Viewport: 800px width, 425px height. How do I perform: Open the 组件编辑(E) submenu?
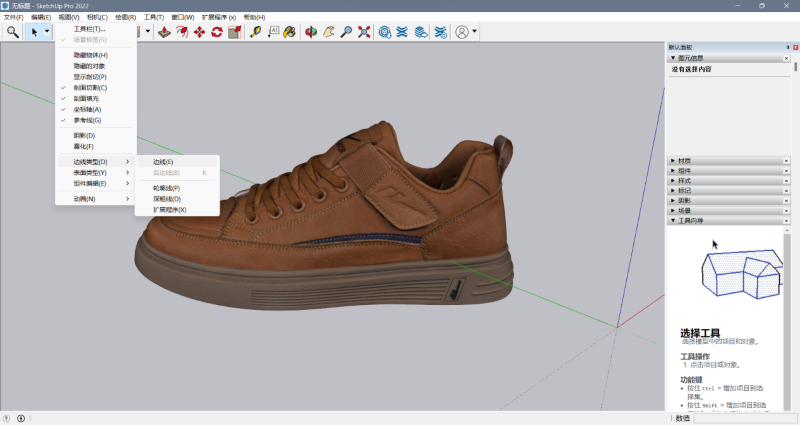(96, 184)
